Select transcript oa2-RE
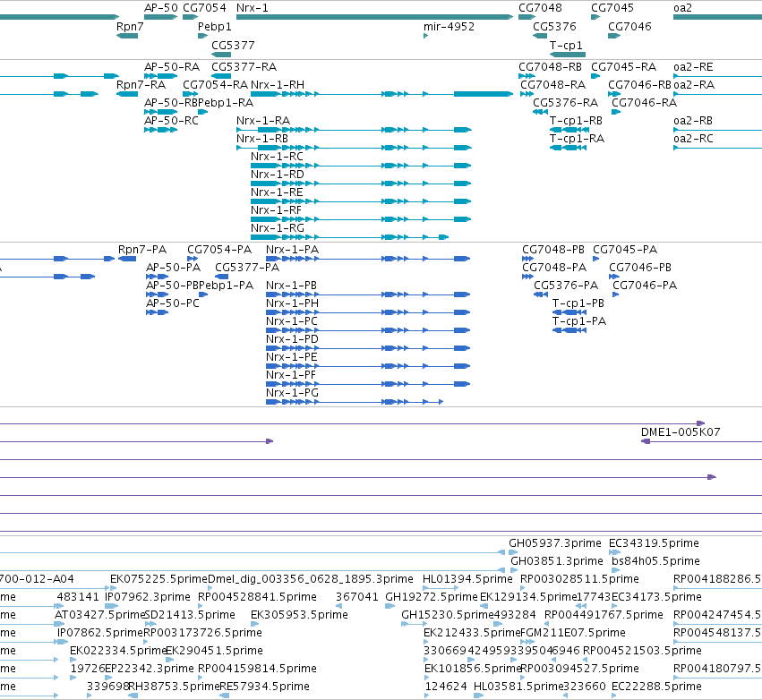The height and width of the screenshot is (700, 762). point(693,67)
